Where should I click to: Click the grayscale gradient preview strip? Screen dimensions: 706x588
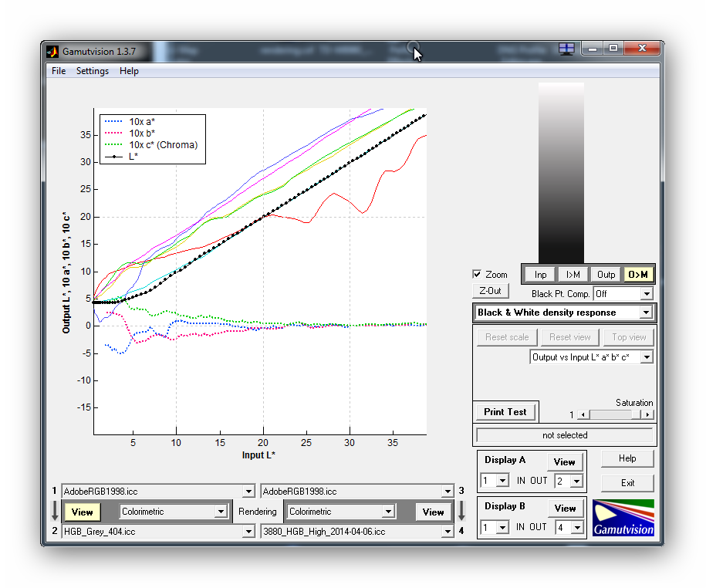(x=561, y=171)
